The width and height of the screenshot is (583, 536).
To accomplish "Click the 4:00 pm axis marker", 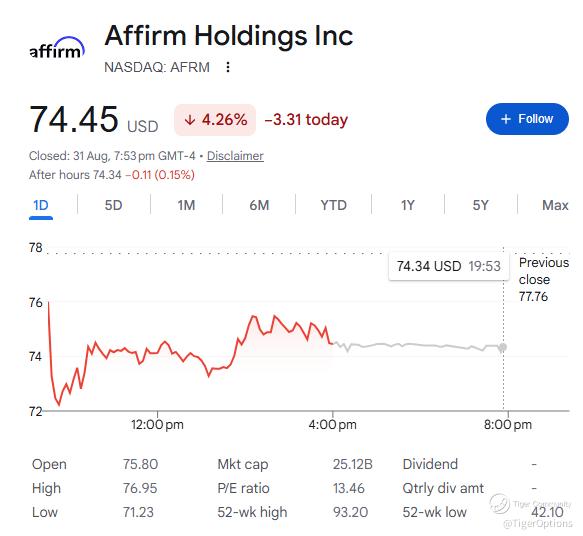I will (332, 424).
